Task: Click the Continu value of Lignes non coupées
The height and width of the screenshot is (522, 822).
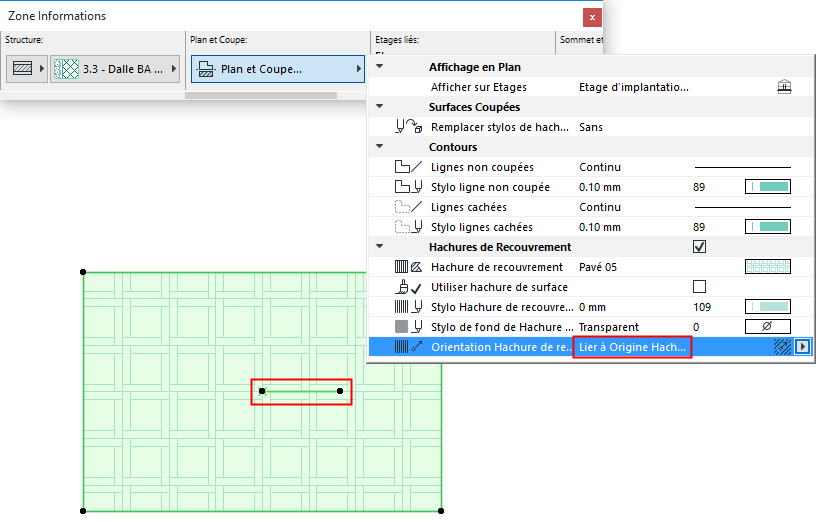Action: [600, 167]
